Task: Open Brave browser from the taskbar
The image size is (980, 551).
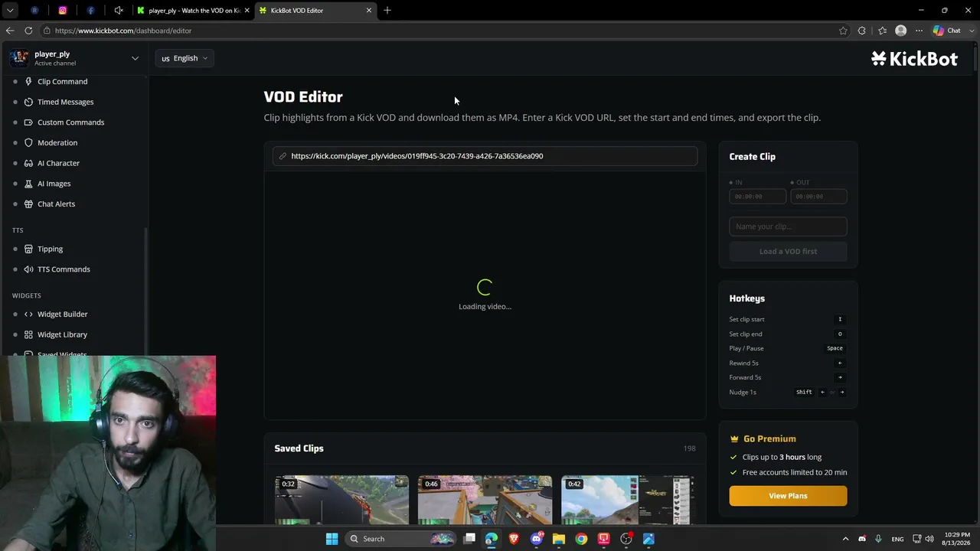Action: tap(514, 539)
